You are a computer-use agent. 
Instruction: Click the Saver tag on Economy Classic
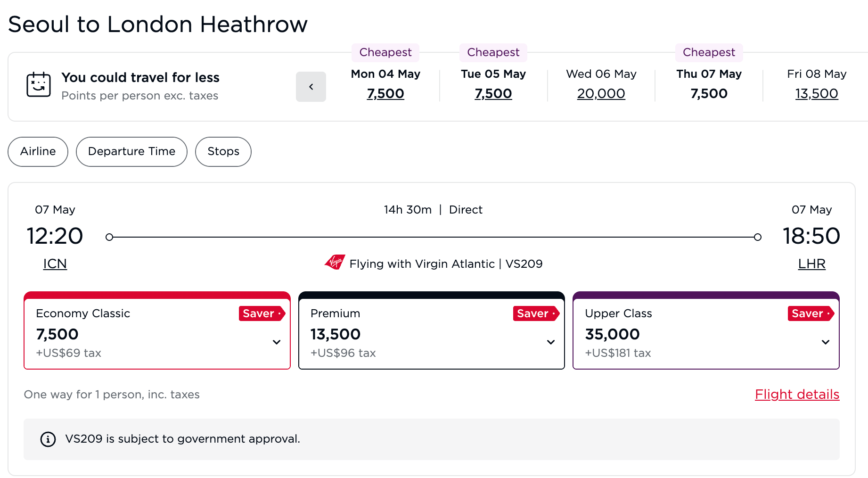pos(262,313)
